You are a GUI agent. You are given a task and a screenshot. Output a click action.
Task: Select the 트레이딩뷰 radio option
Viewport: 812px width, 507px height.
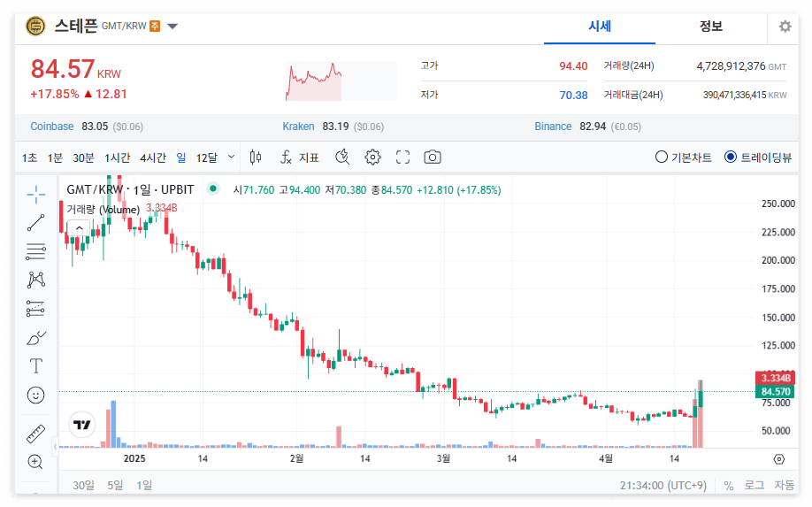758,157
